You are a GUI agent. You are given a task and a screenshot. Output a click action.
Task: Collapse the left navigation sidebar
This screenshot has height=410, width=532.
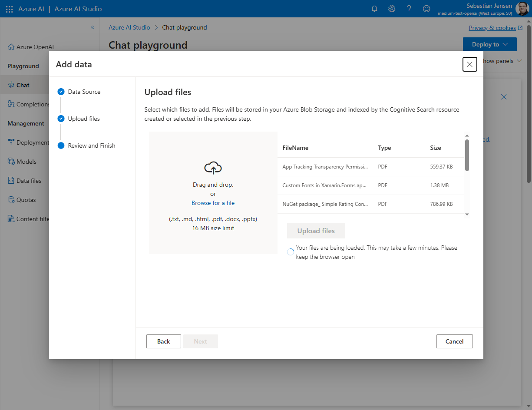click(x=93, y=27)
